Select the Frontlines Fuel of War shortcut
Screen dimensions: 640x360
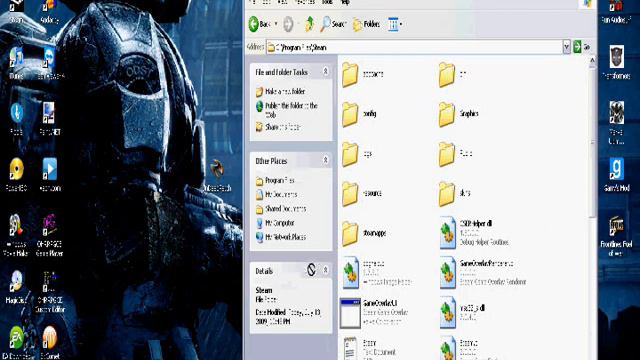tap(616, 236)
